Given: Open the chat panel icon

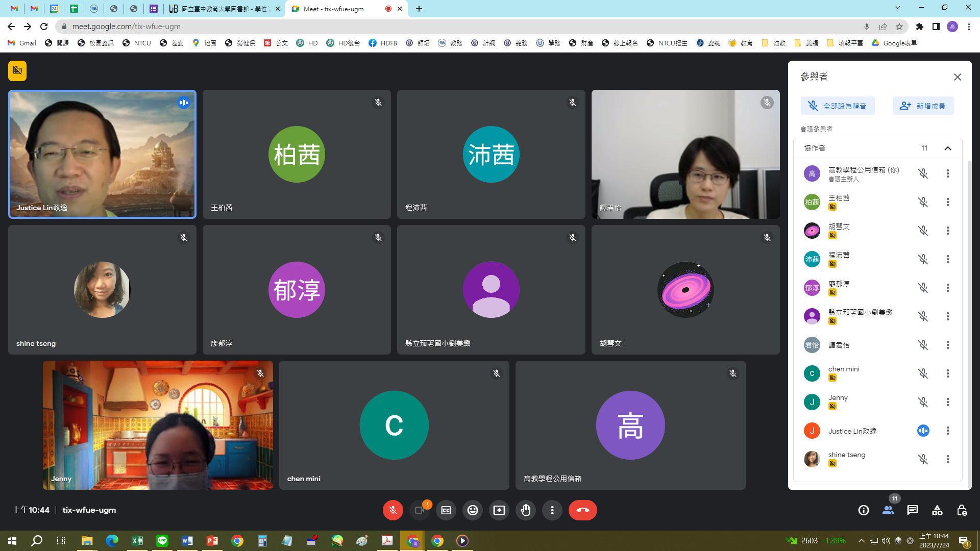Looking at the screenshot, I should click(x=913, y=510).
